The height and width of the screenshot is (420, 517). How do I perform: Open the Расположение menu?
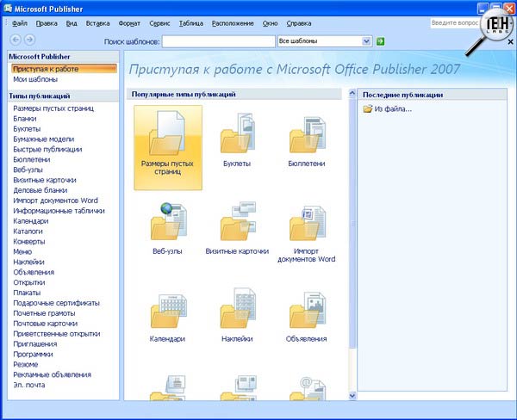coord(233,23)
